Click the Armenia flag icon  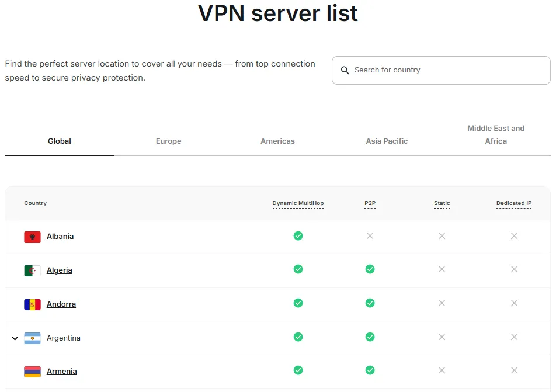[32, 372]
